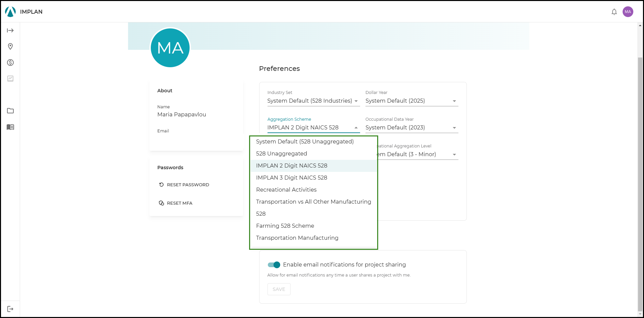Select the 528 scheme option
Image resolution: width=644 pixels, height=318 pixels.
[314, 214]
